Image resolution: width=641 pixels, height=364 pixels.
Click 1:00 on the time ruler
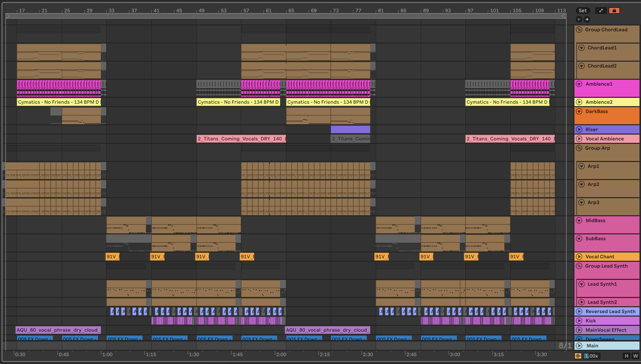click(107, 354)
